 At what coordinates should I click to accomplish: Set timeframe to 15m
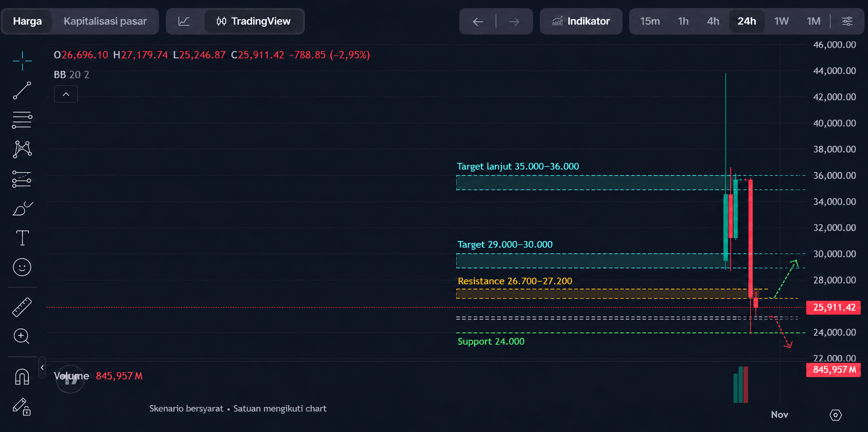[650, 21]
